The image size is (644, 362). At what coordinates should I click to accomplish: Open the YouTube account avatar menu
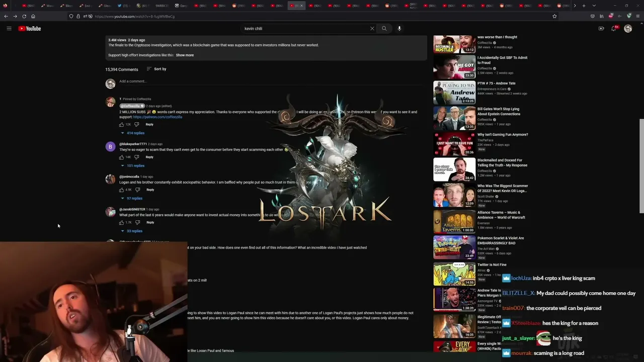pyautogui.click(x=628, y=29)
